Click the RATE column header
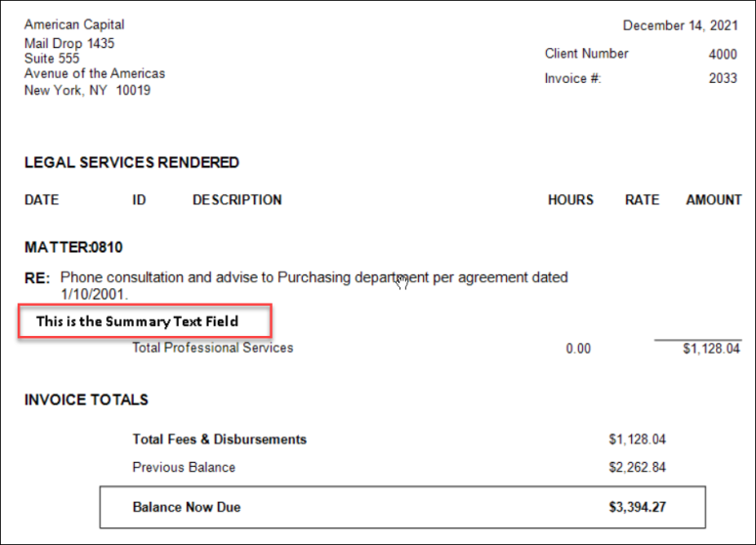The image size is (756, 545). coord(642,200)
